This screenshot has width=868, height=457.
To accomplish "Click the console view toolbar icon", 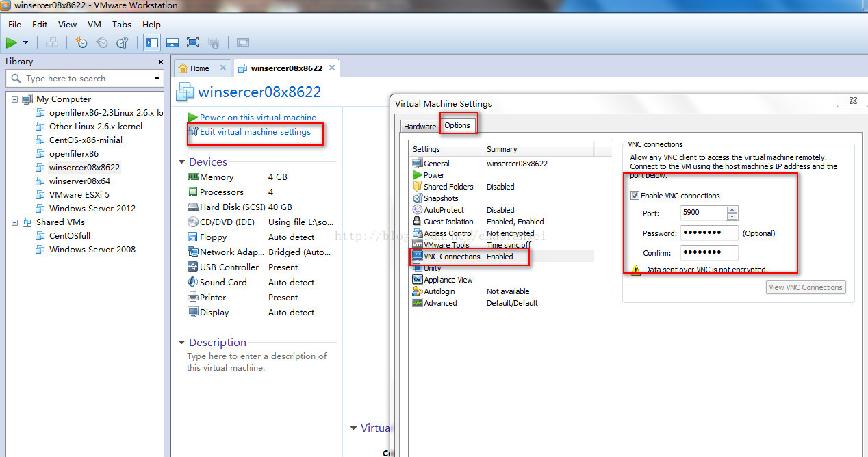I will (243, 42).
